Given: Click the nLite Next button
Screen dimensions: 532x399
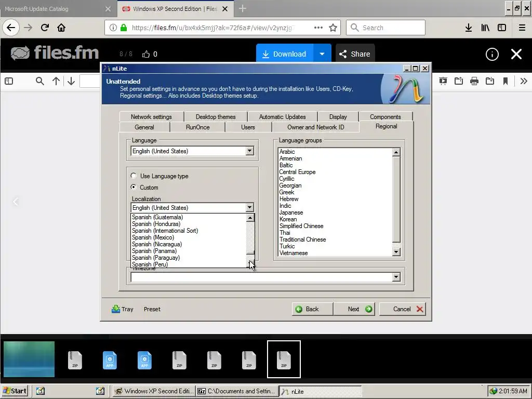Looking at the screenshot, I should tap(354, 309).
